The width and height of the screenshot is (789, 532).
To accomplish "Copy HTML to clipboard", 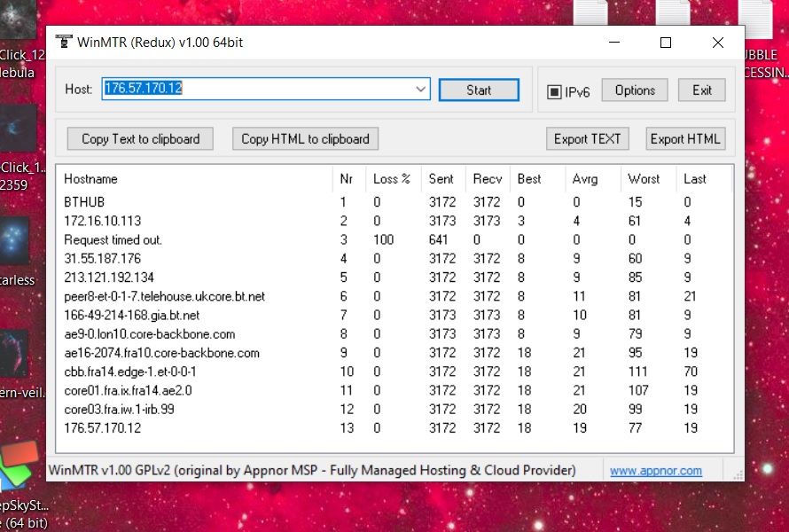I will (x=305, y=139).
